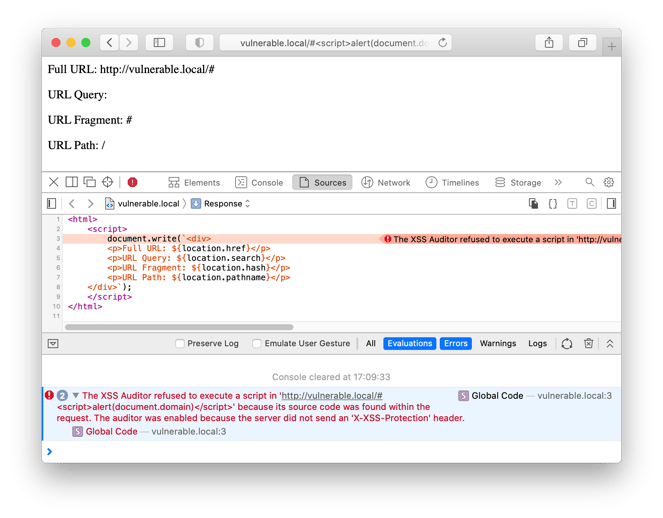Toggle the Evaluations filter
The image size is (663, 518).
[410, 343]
